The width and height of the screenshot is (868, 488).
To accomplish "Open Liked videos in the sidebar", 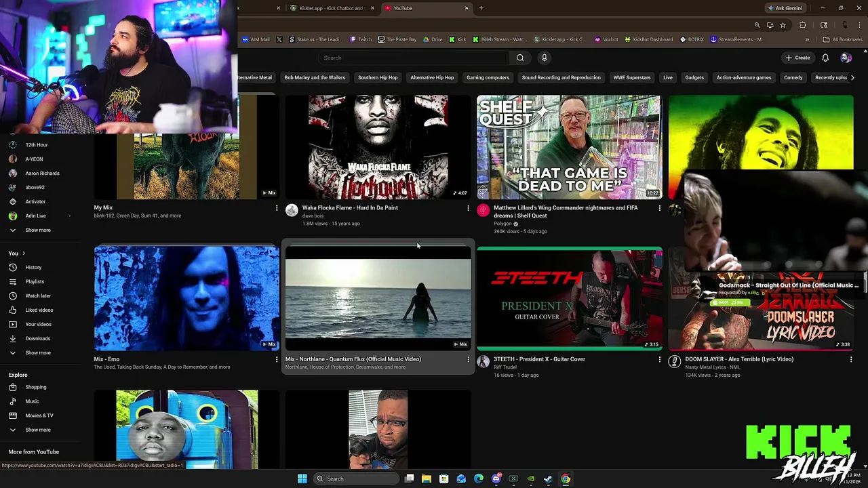I will tap(39, 310).
